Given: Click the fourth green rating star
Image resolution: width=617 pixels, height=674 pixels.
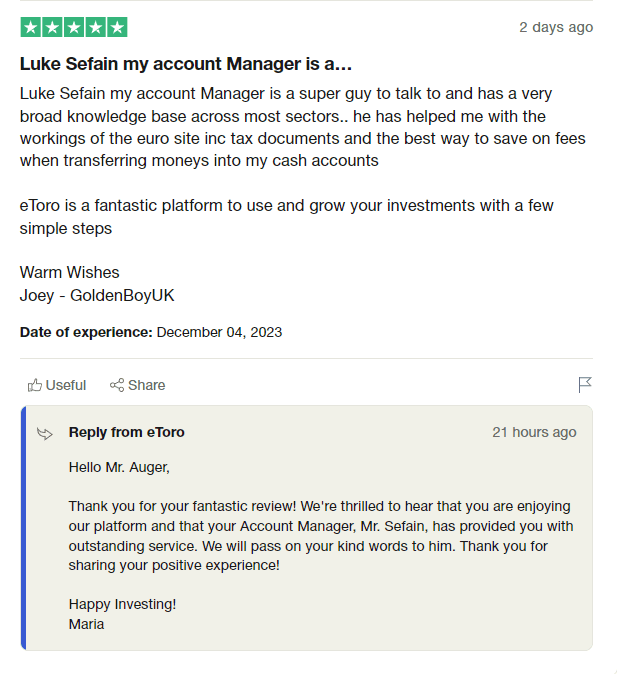Looking at the screenshot, I should 95,27.
